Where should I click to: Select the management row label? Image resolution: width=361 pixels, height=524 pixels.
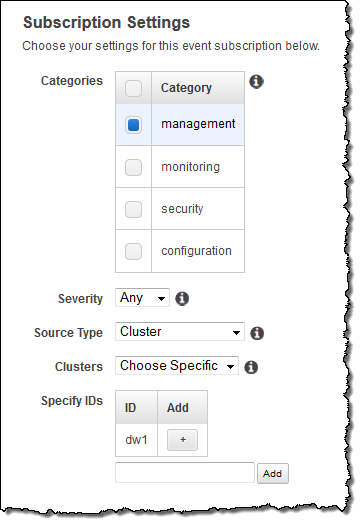(198, 124)
